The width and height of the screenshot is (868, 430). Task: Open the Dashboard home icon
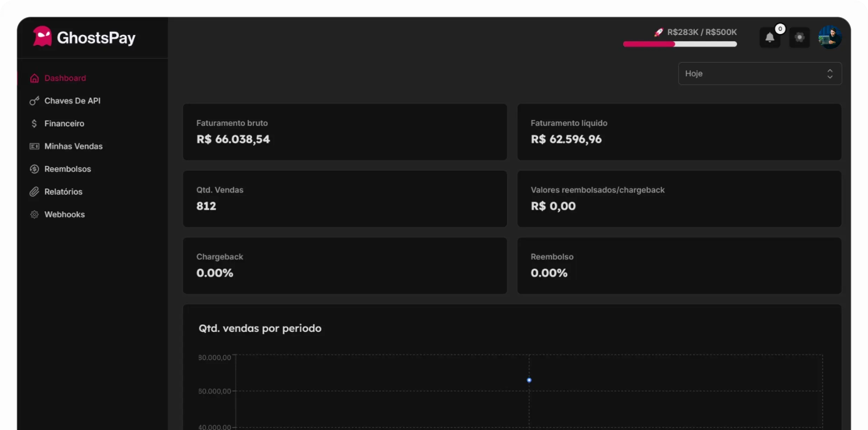click(34, 78)
